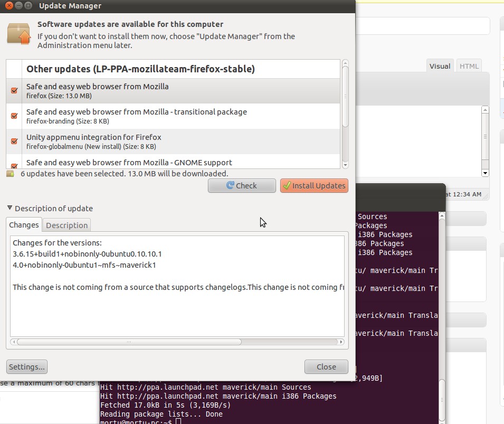Open Settings... in Update Manager
This screenshot has width=504, height=424.
[x=27, y=367]
